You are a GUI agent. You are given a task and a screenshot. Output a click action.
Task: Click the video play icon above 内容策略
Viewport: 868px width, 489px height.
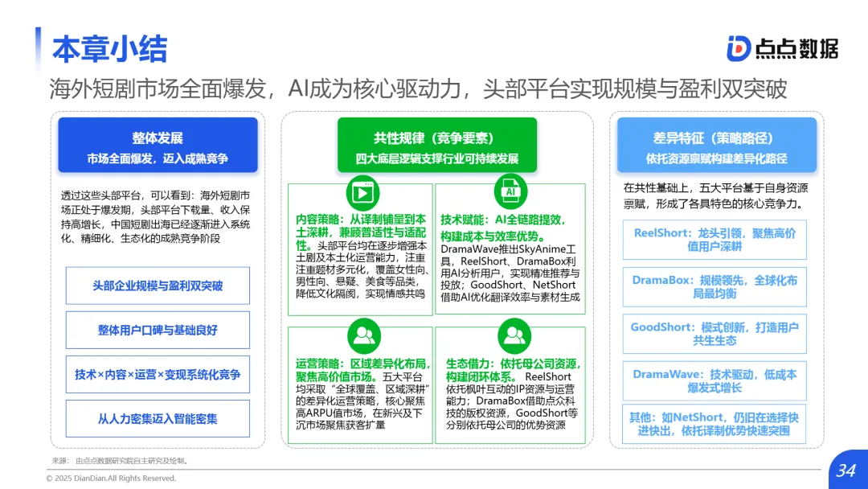[x=362, y=193]
